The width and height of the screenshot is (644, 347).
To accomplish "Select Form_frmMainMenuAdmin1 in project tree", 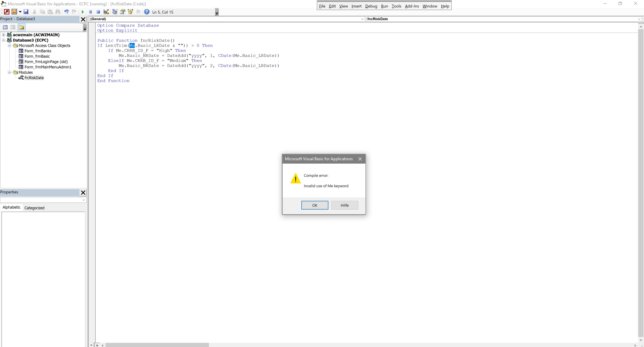I will click(48, 67).
